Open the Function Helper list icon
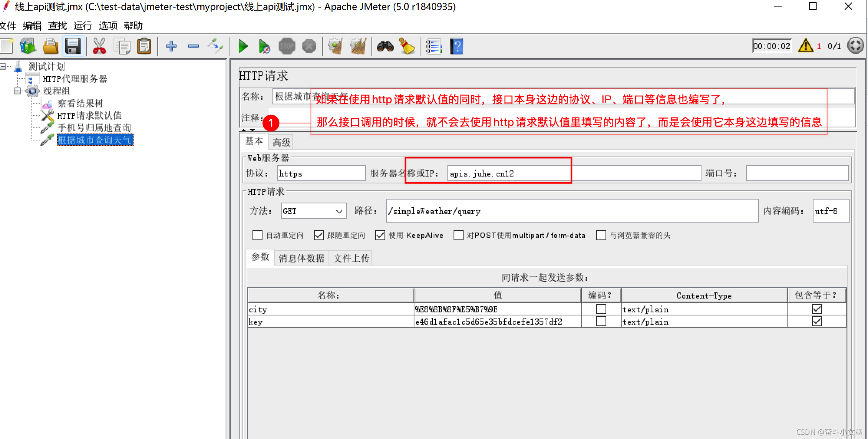The height and width of the screenshot is (439, 868). pyautogui.click(x=434, y=46)
